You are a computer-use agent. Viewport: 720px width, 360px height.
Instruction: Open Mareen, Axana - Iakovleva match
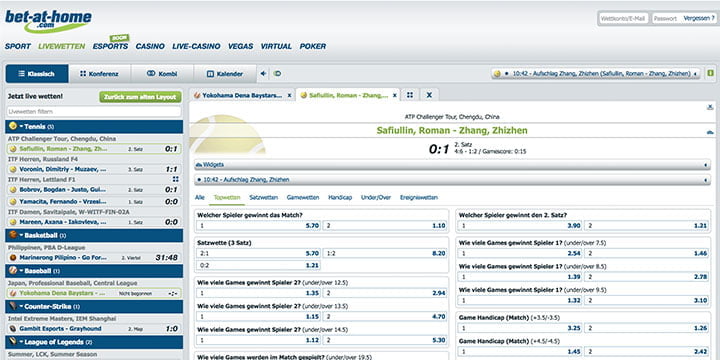pyautogui.click(x=94, y=222)
